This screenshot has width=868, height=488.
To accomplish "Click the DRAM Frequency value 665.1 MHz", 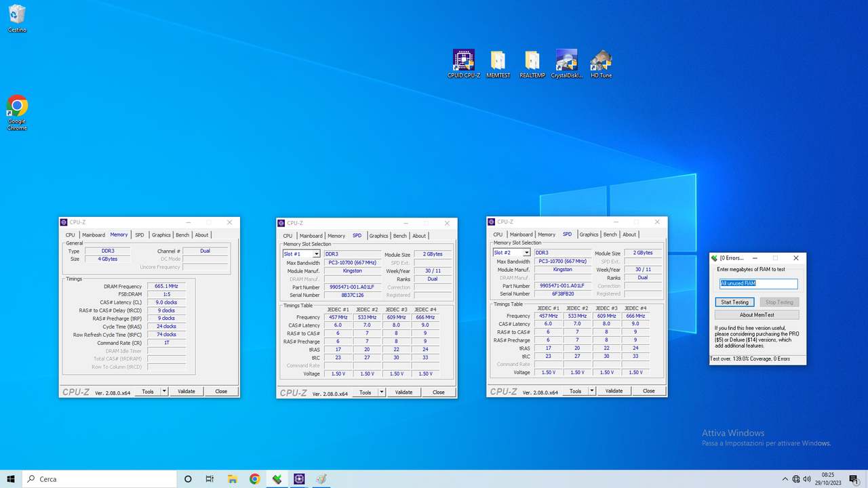I will [x=166, y=286].
